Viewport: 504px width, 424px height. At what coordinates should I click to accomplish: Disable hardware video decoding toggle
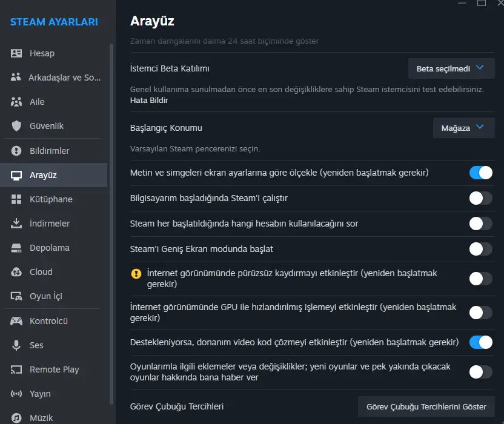tap(480, 342)
